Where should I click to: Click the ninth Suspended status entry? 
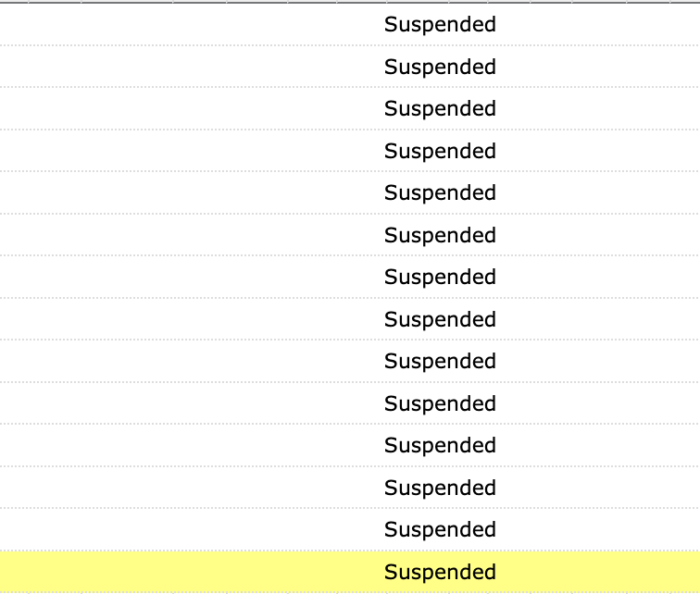tap(440, 362)
